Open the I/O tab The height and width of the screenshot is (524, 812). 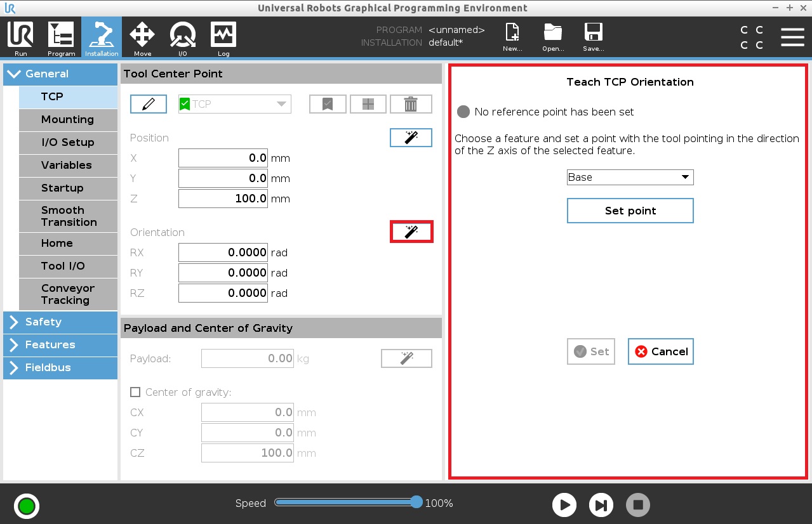point(183,37)
